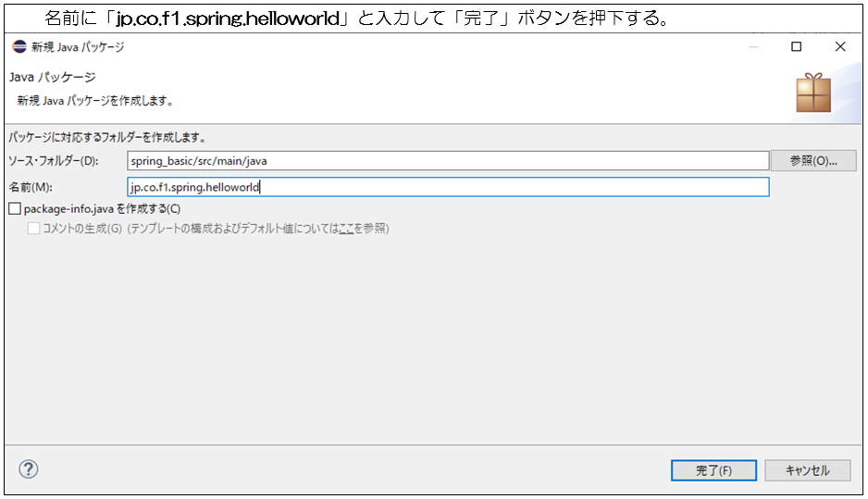This screenshot has height=499, width=868.
Task: Focus the ソース・フォルダー input field
Action: (x=448, y=161)
